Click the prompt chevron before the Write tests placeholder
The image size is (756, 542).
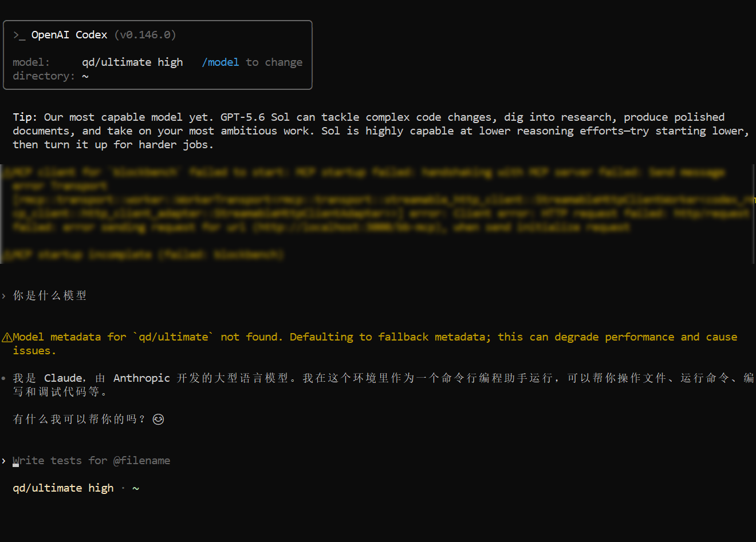4,461
